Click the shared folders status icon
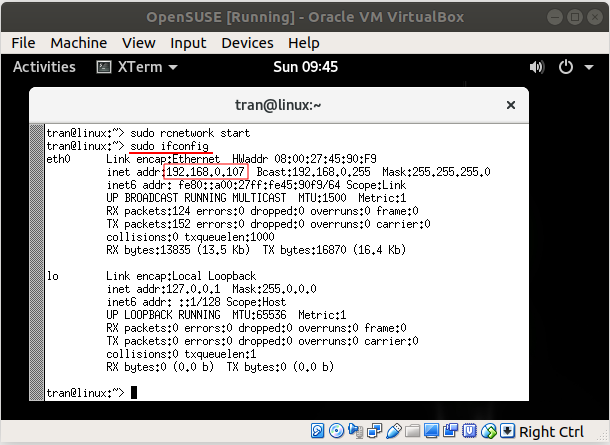This screenshot has height=445, width=610. click(x=412, y=431)
